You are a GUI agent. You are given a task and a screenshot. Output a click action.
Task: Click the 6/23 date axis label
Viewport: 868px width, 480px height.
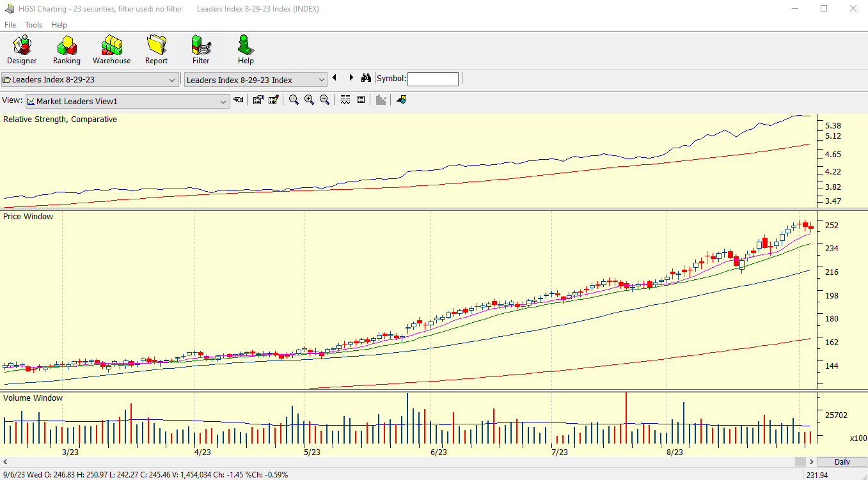[438, 452]
